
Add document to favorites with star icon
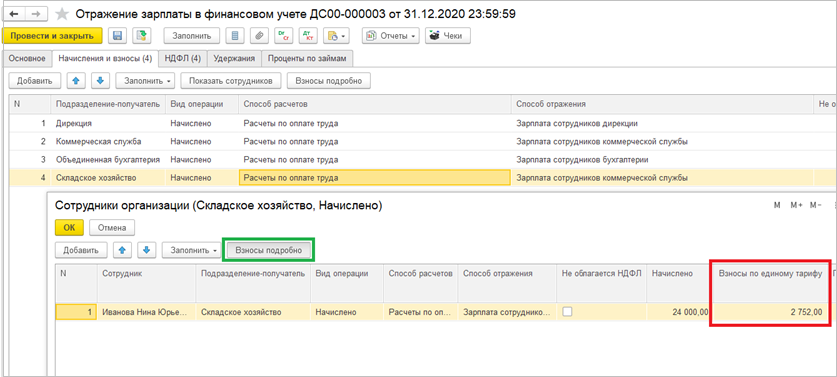62,14
